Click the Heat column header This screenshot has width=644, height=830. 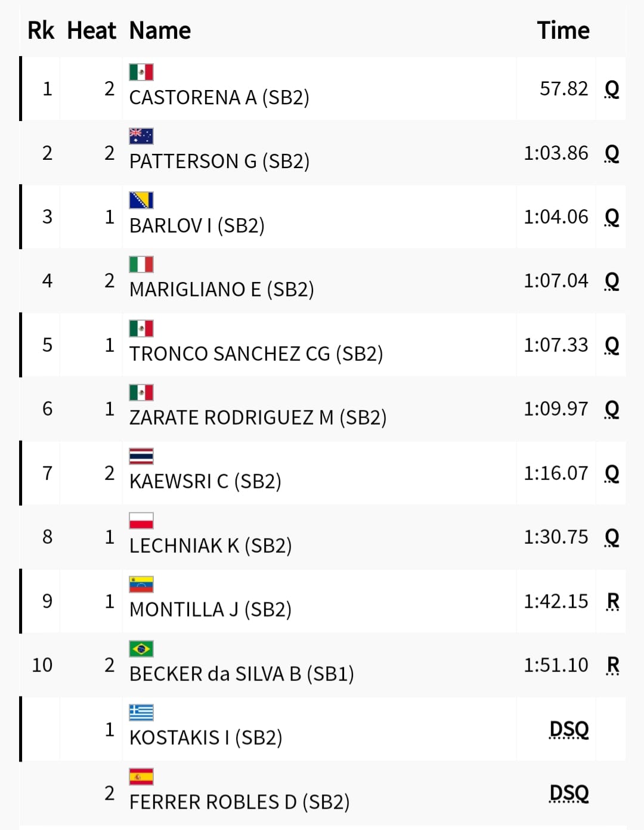pyautogui.click(x=91, y=30)
